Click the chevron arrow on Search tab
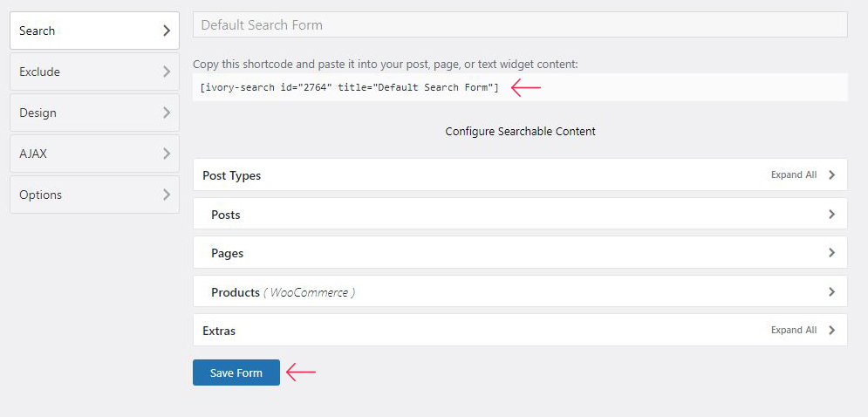Image resolution: width=868 pixels, height=417 pixels. pos(167,31)
